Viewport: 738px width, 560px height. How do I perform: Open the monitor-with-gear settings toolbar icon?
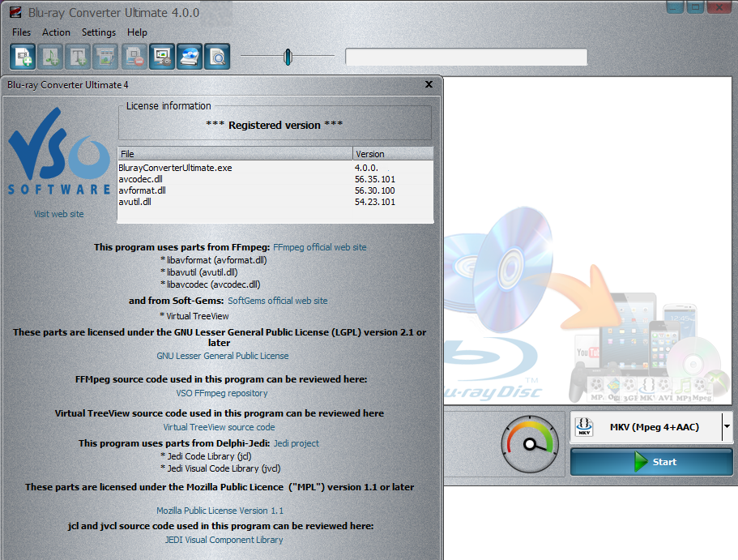[162, 57]
